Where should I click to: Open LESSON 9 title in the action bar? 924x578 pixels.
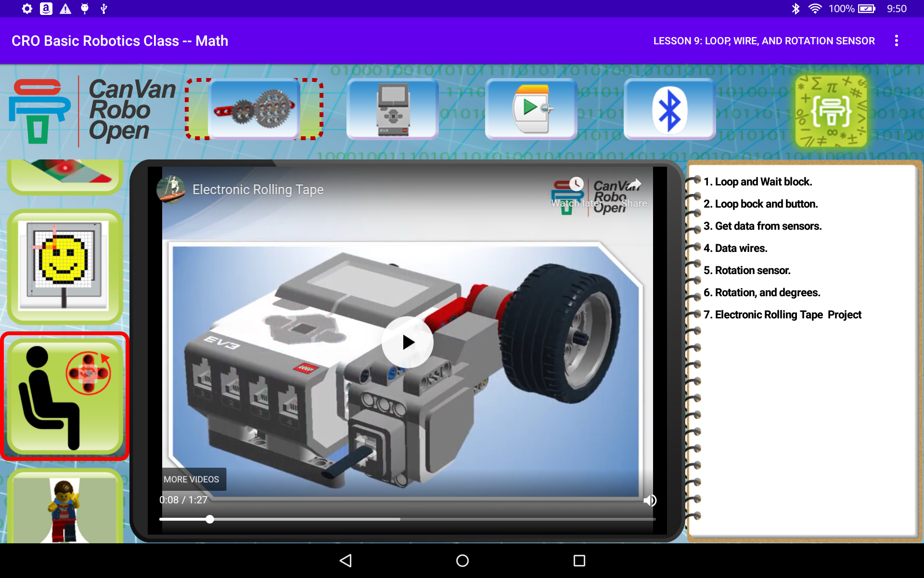tap(764, 40)
